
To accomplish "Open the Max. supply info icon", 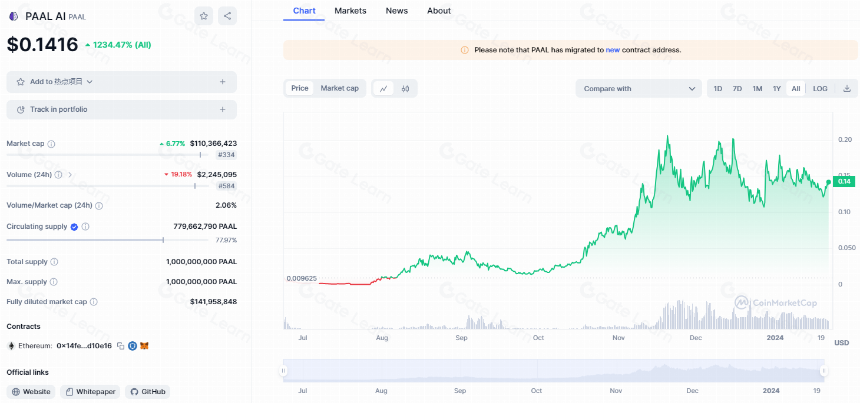I will tap(53, 282).
